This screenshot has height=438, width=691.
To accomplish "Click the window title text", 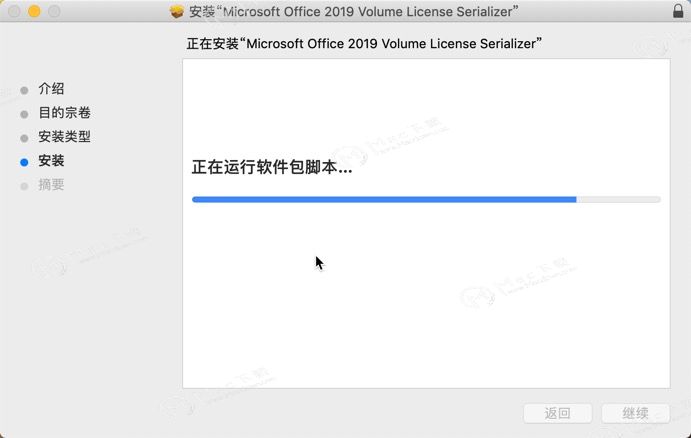I will (353, 11).
